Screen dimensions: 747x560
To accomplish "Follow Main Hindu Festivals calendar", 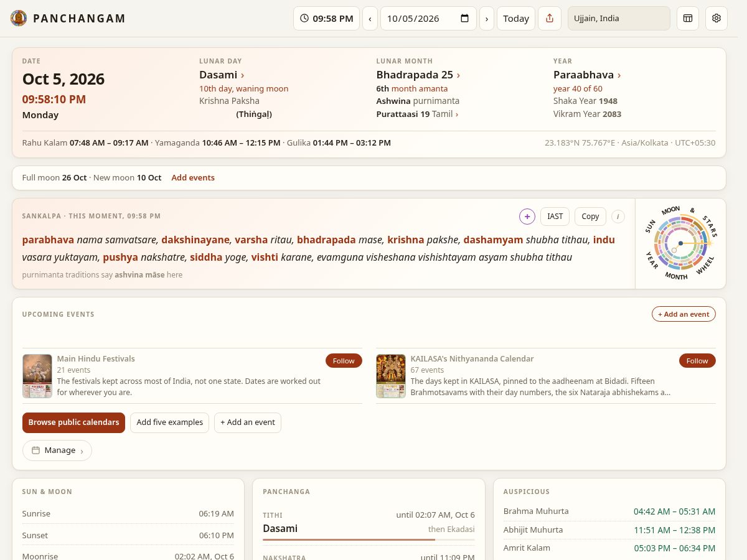I will pos(344,361).
